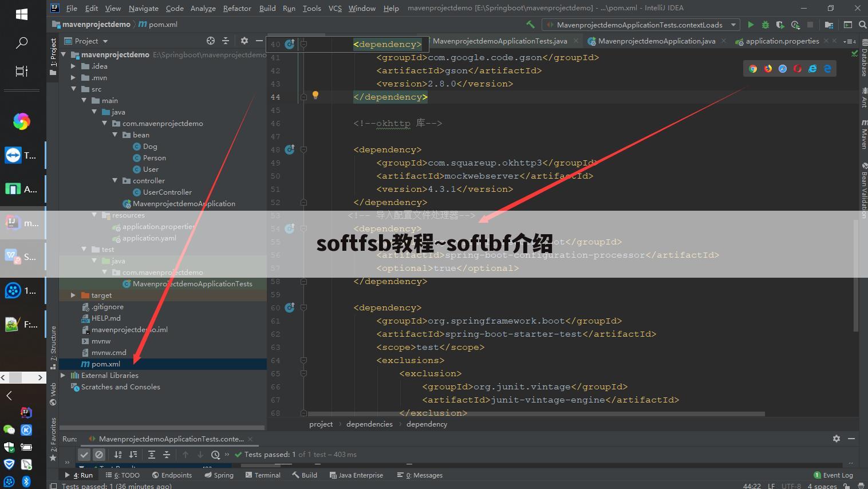The height and width of the screenshot is (489, 868).
Task: Sort test results alphabetically
Action: (118, 455)
